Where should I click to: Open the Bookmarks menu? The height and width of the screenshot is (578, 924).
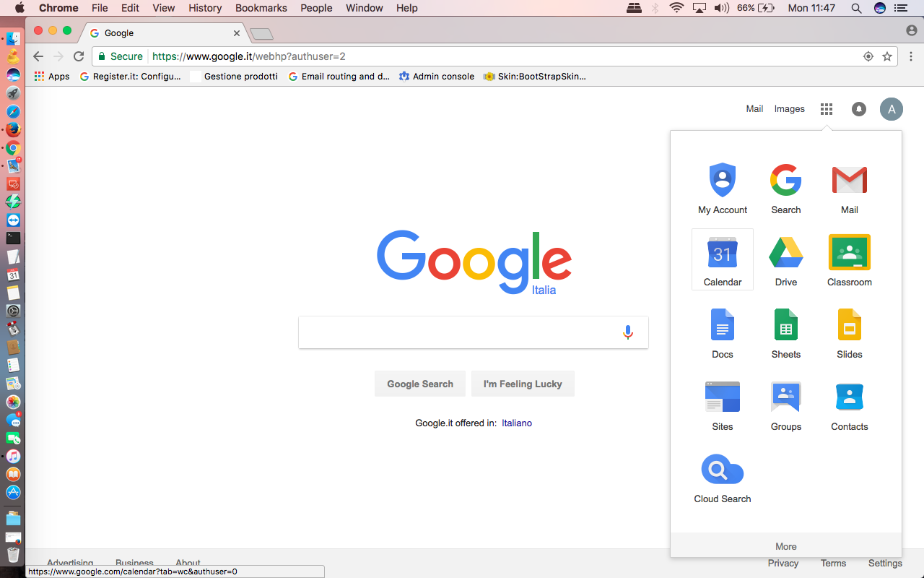click(261, 8)
